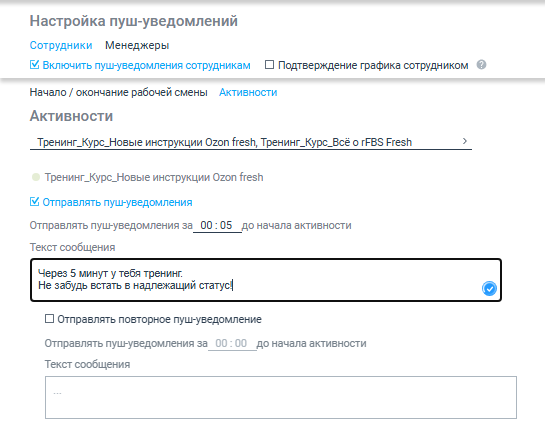Click the message text box with training reminder
This screenshot has height=435, width=545.
pyautogui.click(x=266, y=280)
